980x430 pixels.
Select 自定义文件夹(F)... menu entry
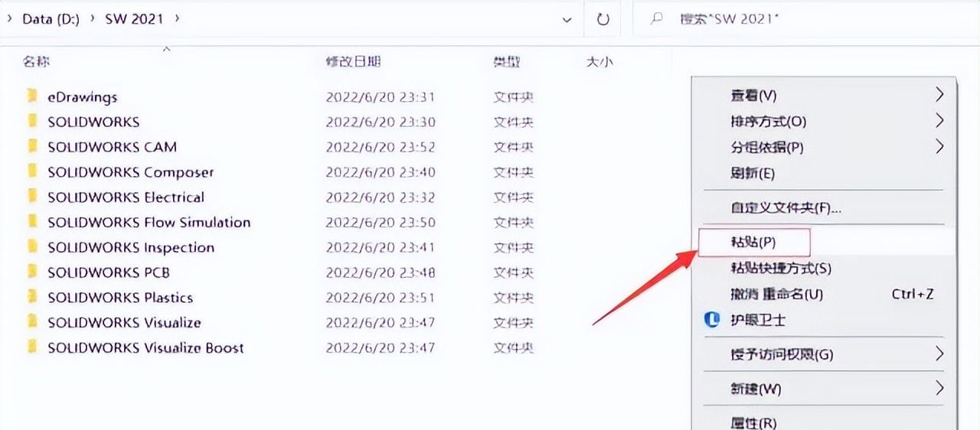[x=786, y=207]
